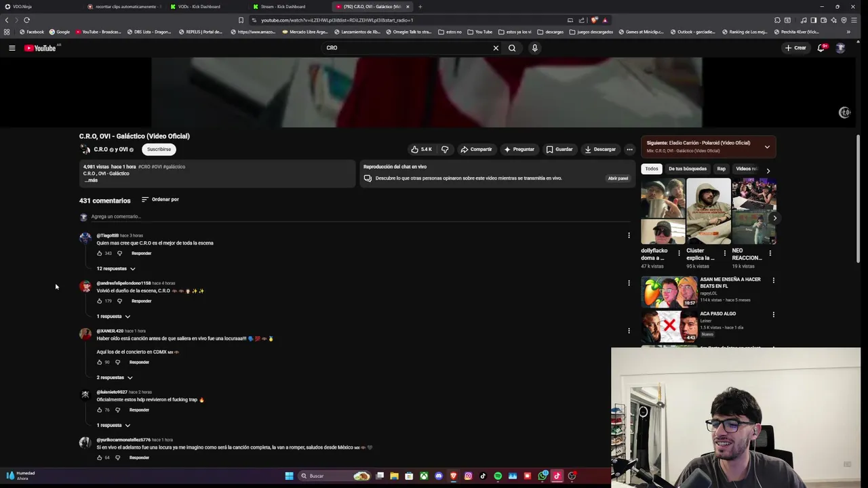This screenshot has height=488, width=868.
Task: Open account avatar menu
Action: click(x=840, y=48)
